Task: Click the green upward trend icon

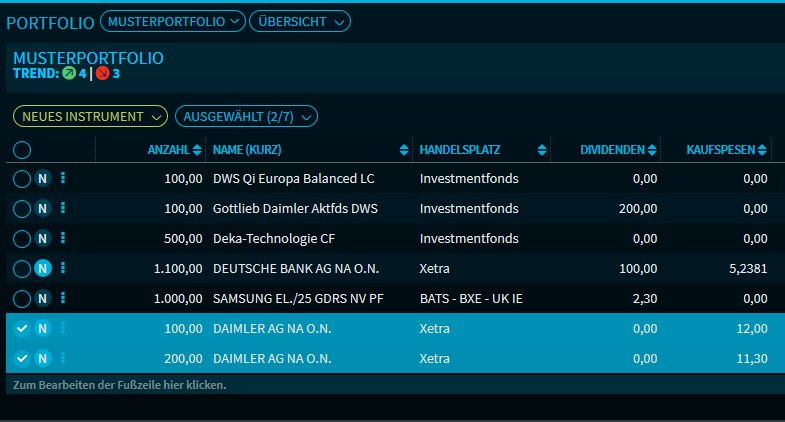Action: [x=69, y=73]
